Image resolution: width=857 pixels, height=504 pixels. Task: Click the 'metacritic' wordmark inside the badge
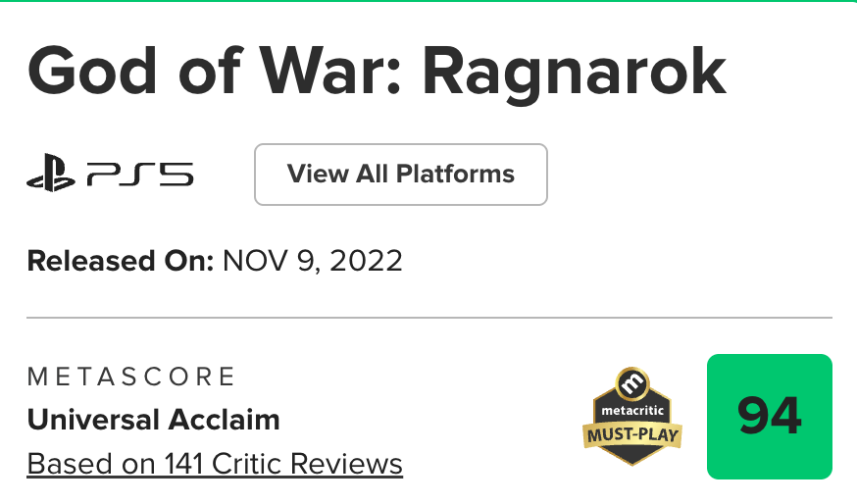[x=631, y=410]
